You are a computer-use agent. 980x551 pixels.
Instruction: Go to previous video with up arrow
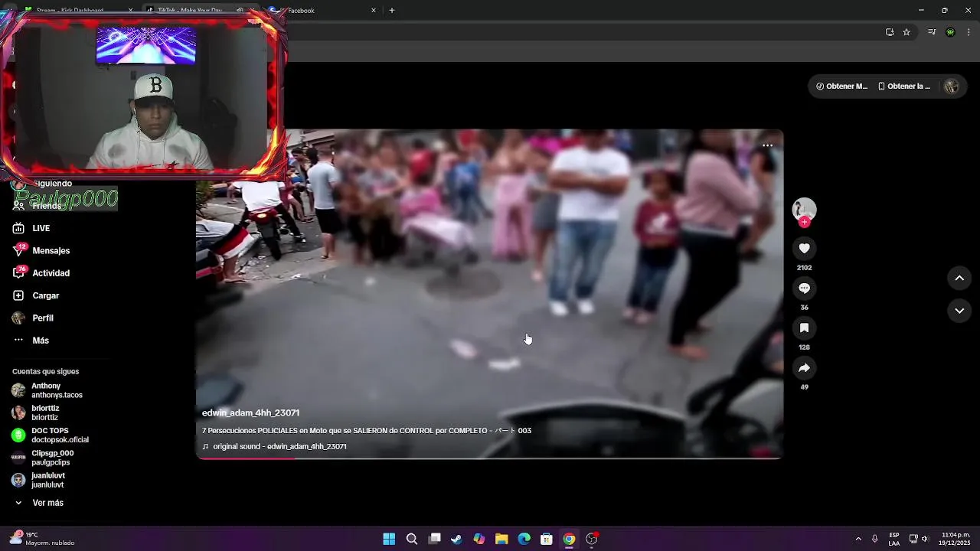click(959, 279)
